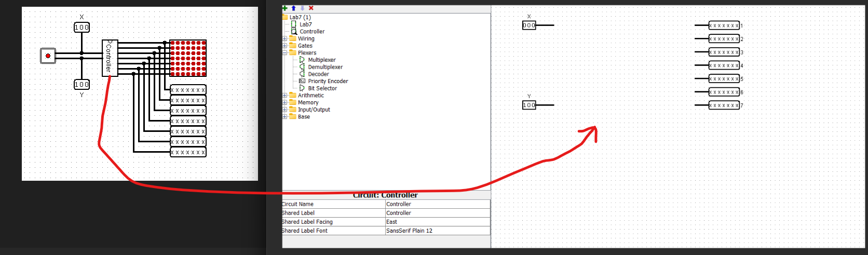This screenshot has width=868, height=255.
Task: Click the Wiring folder label
Action: pyautogui.click(x=306, y=39)
